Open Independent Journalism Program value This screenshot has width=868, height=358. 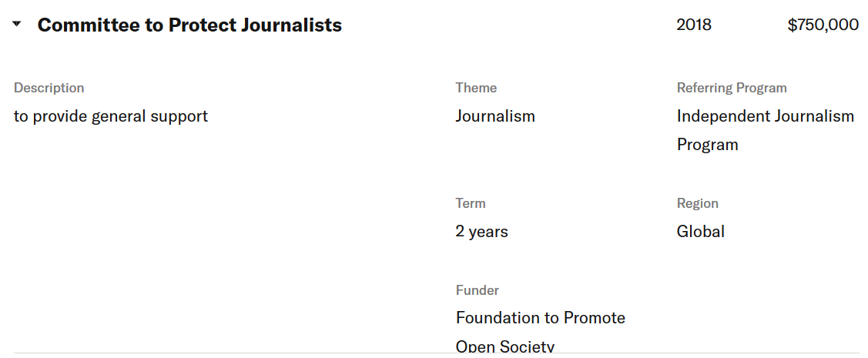click(x=766, y=131)
